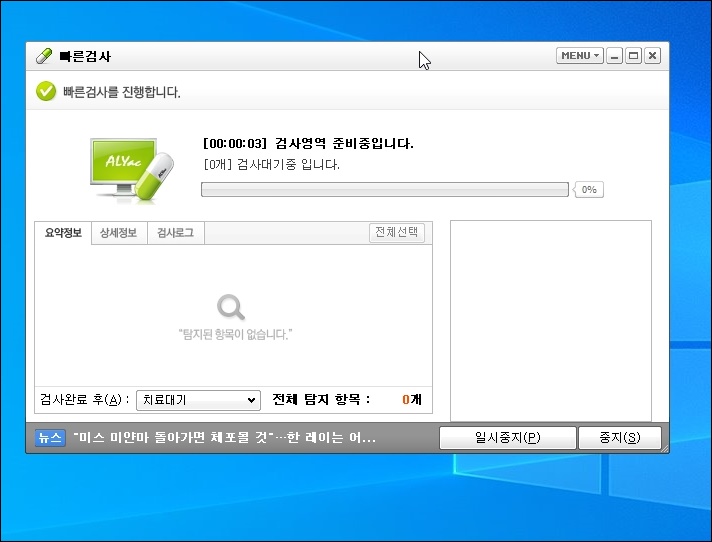Pause scan with 일시중지(P) button

[x=508, y=438]
